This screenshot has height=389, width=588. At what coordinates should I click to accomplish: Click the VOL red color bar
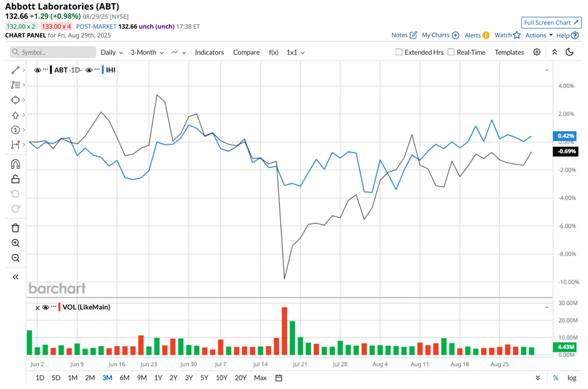[59, 307]
